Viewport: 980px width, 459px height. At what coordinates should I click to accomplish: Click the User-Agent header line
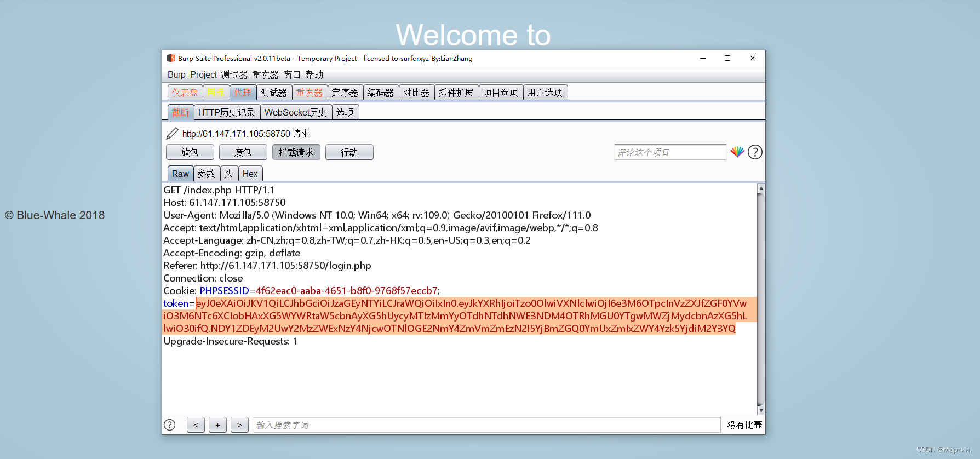tap(377, 215)
